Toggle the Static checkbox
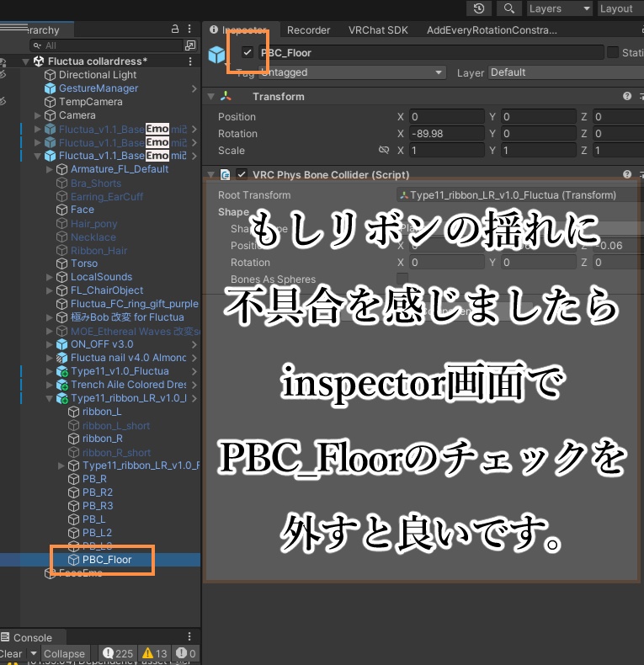This screenshot has height=665, width=644. coord(613,52)
